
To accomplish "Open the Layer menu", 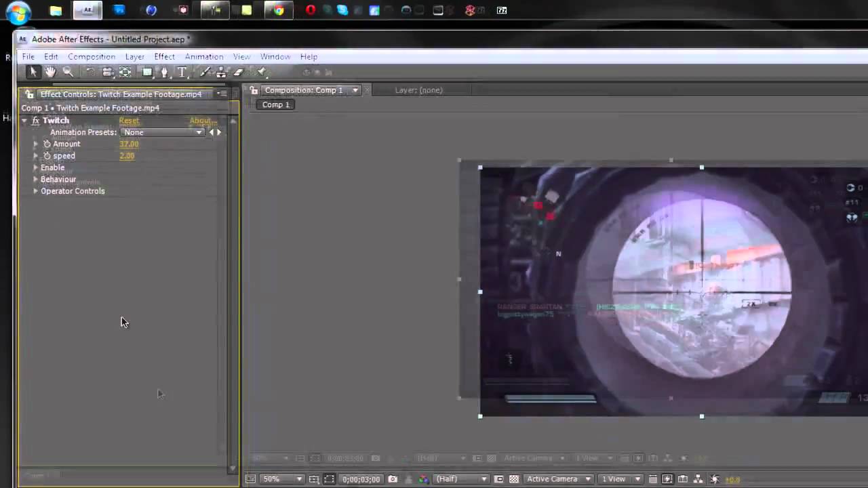I will [x=134, y=57].
